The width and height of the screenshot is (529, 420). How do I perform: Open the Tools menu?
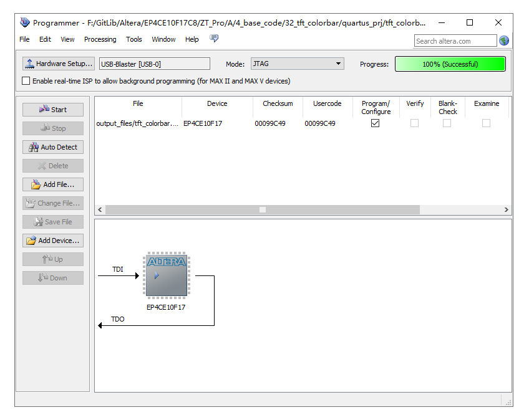[134, 39]
